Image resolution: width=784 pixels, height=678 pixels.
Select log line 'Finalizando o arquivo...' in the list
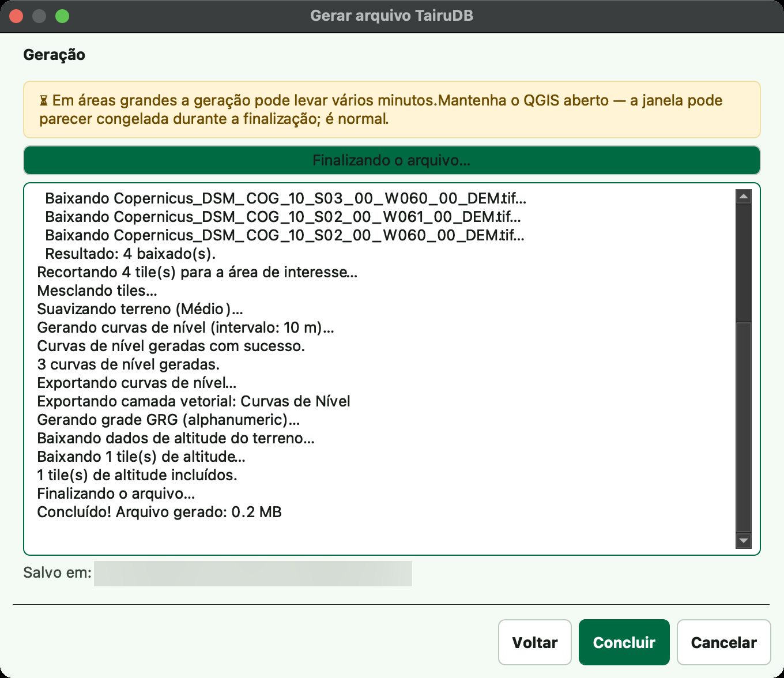(116, 494)
